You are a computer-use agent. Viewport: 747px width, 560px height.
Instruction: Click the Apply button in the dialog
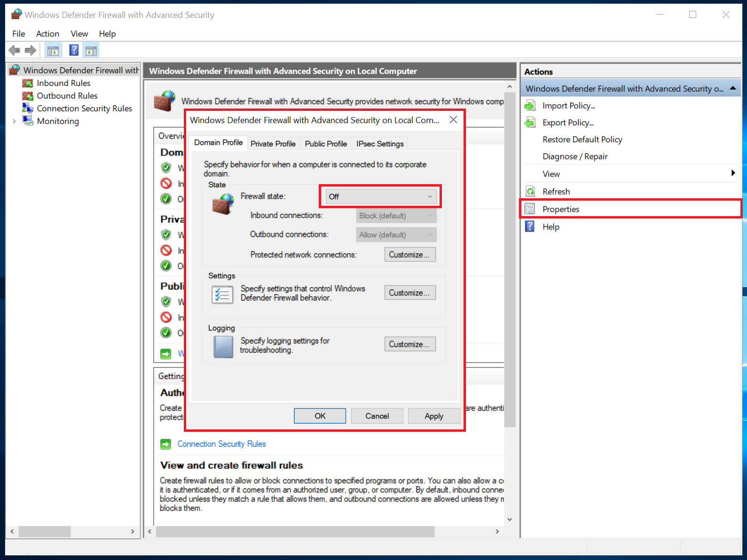(434, 416)
